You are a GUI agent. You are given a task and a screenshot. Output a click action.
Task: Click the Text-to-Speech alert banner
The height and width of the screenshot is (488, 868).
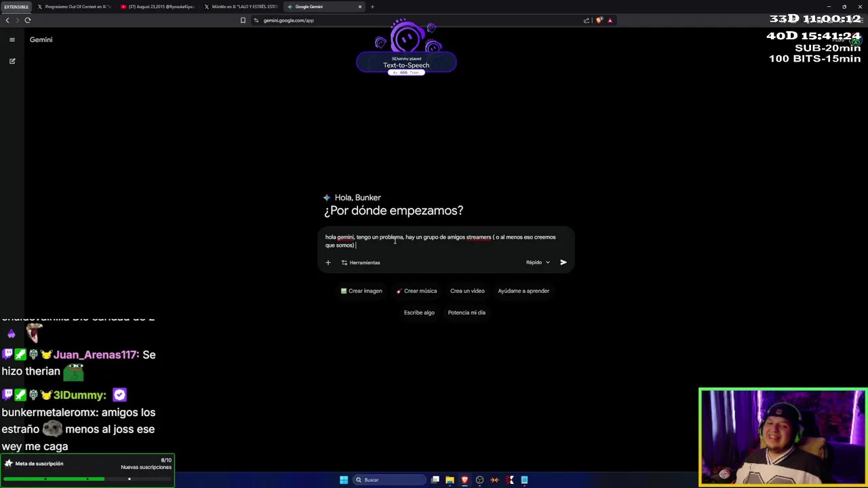(x=406, y=64)
